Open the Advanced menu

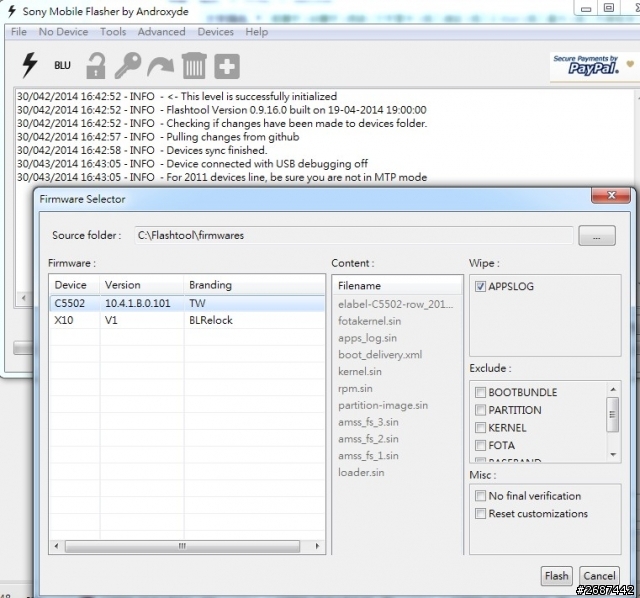[x=161, y=32]
